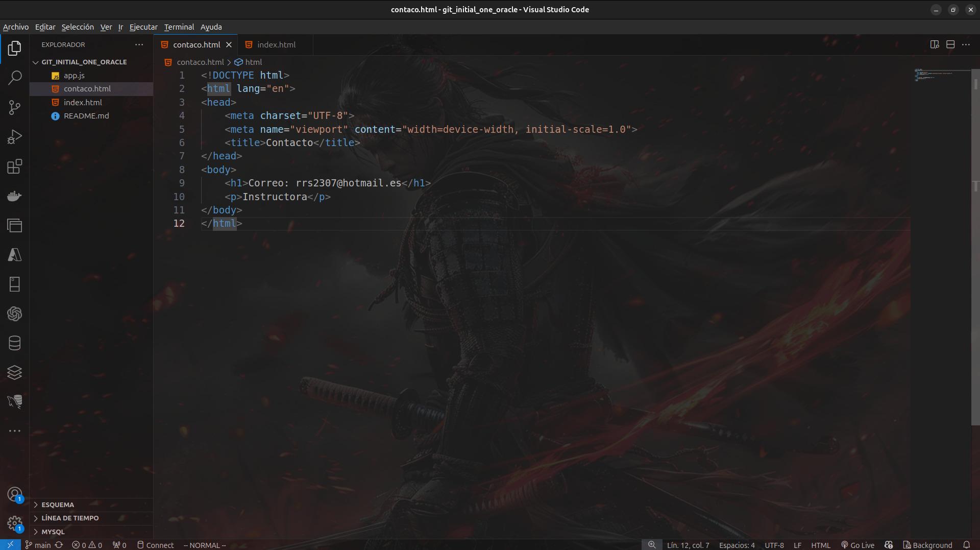The height and width of the screenshot is (550, 980).
Task: Open errors and warnings count in status bar
Action: click(x=87, y=545)
